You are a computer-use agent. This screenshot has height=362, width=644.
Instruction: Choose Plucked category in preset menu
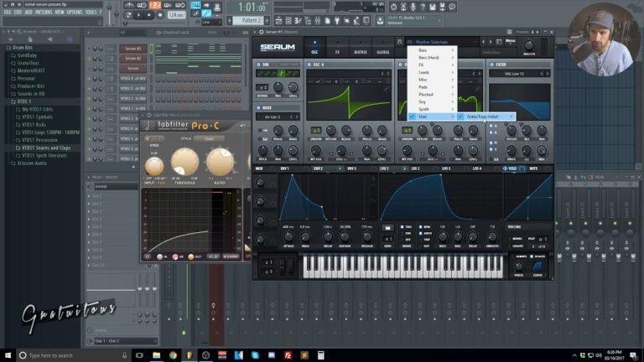coord(432,95)
